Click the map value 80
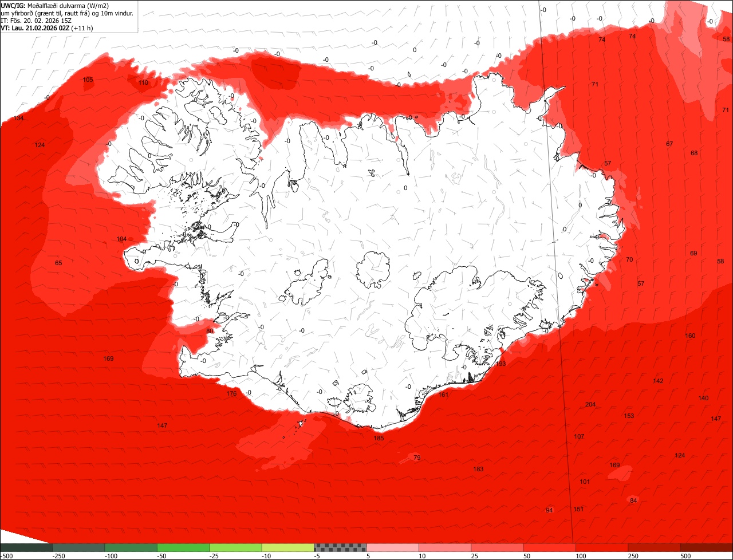The image size is (733, 560). (x=210, y=331)
